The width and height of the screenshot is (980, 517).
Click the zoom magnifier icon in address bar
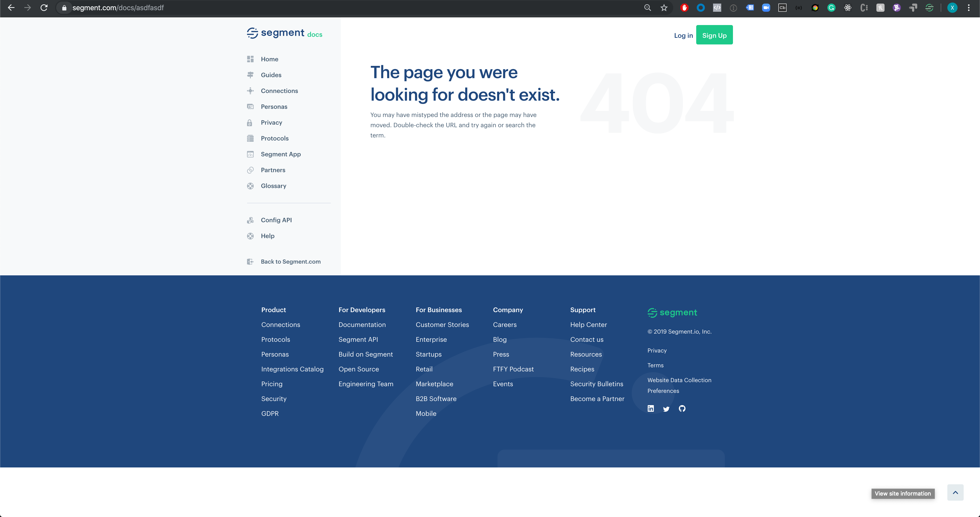click(x=647, y=8)
